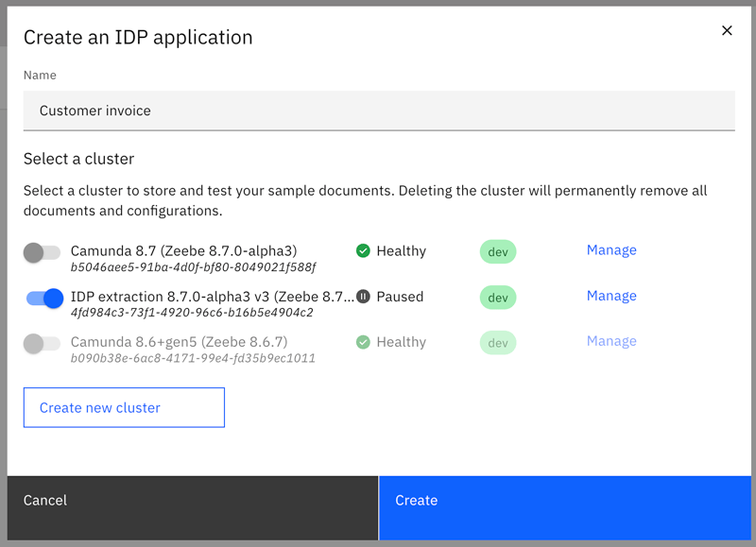Toggle the Camunda 8.6+gen5 cluster switch
Image resolution: width=756 pixels, height=547 pixels.
(43, 342)
